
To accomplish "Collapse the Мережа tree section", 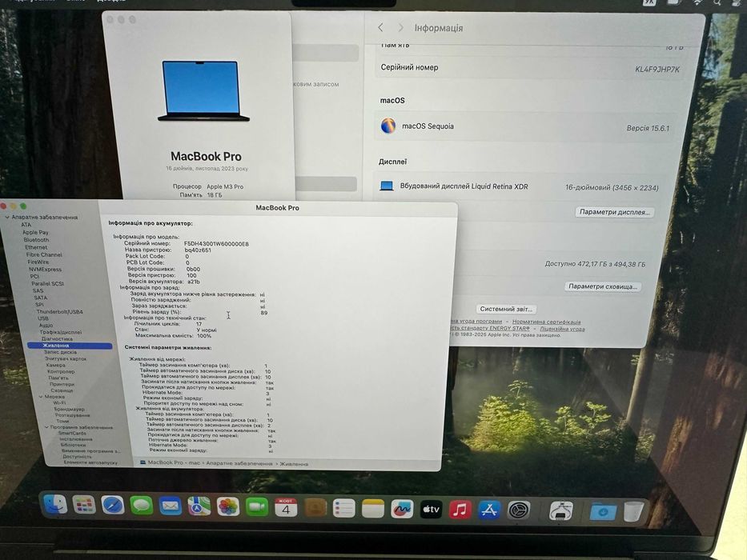I will [x=41, y=397].
